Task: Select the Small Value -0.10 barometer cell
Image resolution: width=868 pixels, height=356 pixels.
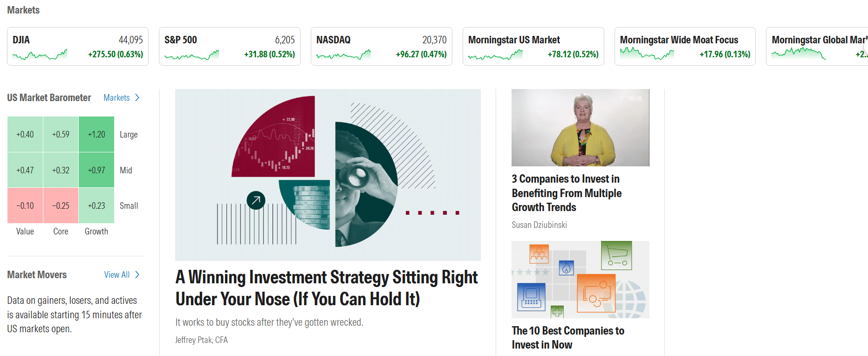Action: 25,205
